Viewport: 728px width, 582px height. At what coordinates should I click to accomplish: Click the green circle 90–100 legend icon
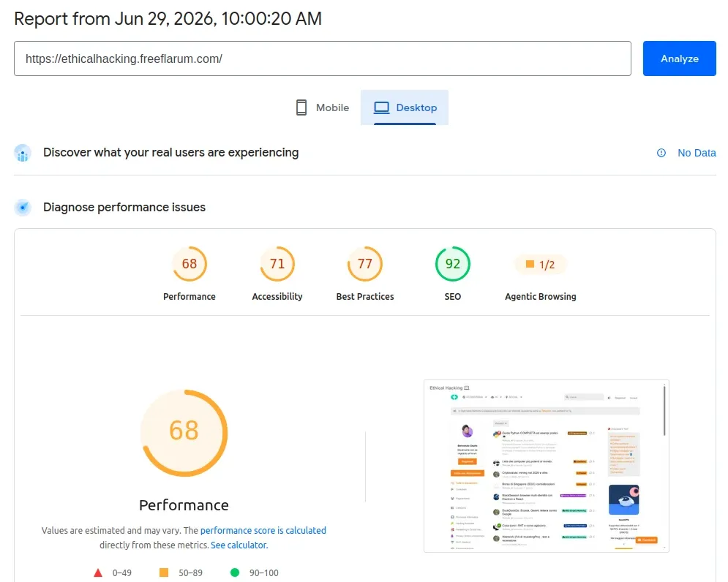coord(235,572)
